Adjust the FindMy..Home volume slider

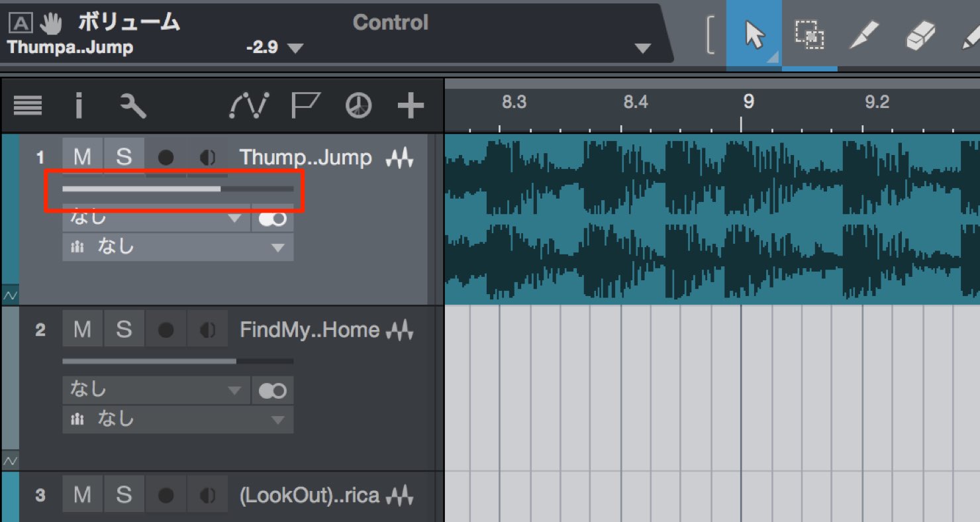click(x=178, y=361)
